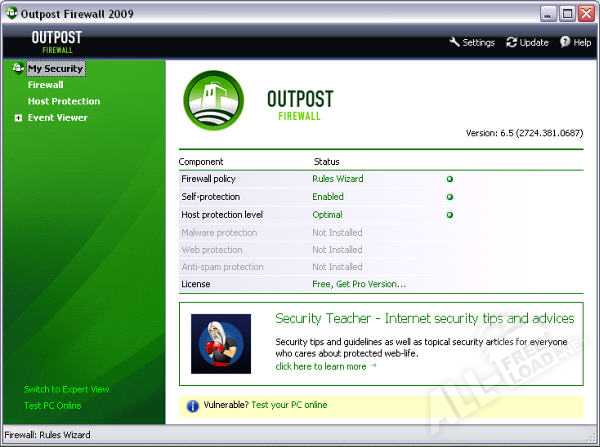The width and height of the screenshot is (600, 447).
Task: Click the Host protection level green indicator
Action: (x=450, y=215)
